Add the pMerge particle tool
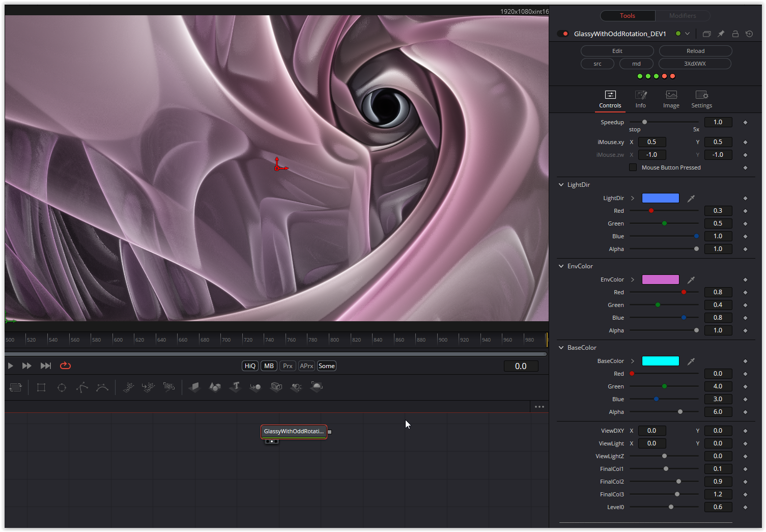This screenshot has width=766, height=532. coord(149,387)
